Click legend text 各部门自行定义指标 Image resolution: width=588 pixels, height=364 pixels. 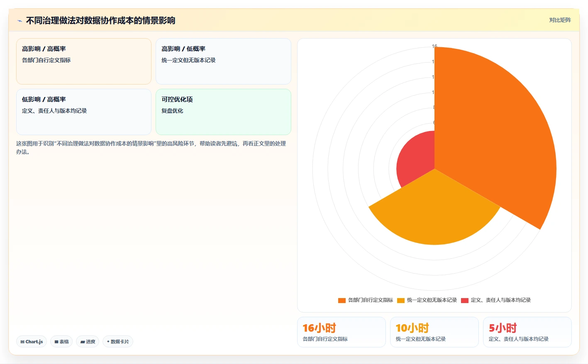point(370,300)
